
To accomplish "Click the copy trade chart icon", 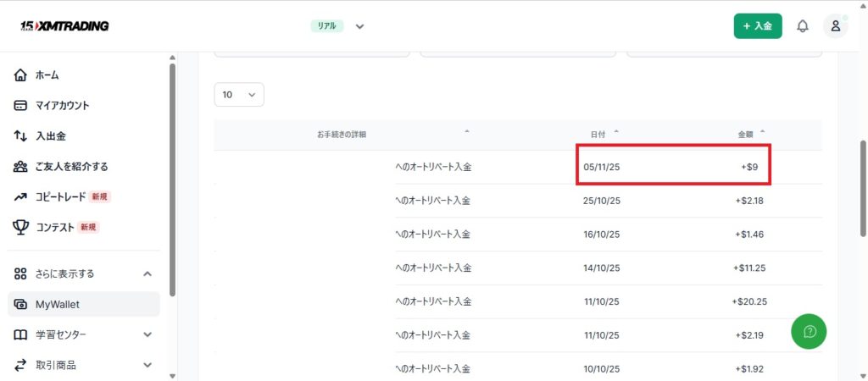I will pos(21,196).
